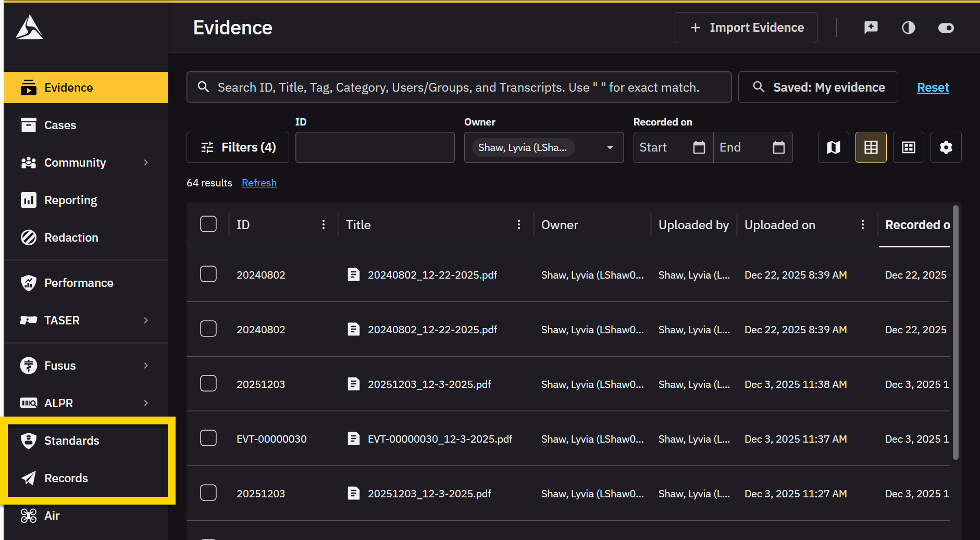Go to the Redaction sidebar section
The image size is (980, 540).
click(71, 237)
